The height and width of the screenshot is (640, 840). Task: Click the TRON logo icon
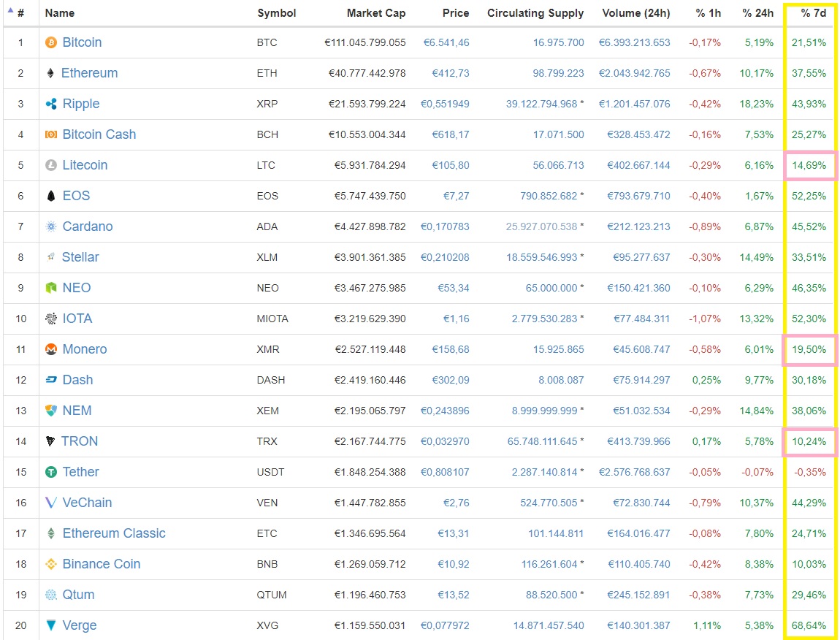tap(50, 441)
